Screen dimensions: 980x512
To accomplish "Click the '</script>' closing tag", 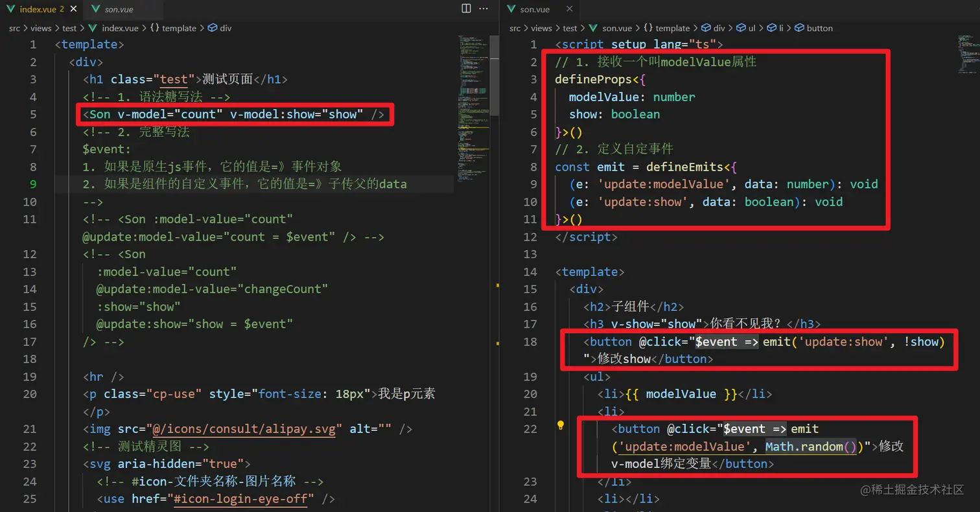I will click(x=587, y=237).
